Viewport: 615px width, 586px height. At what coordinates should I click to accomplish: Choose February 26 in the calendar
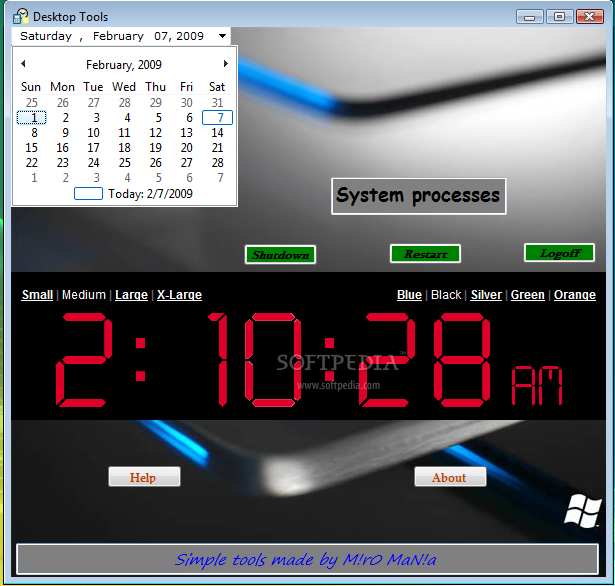pyautogui.click(x=155, y=162)
